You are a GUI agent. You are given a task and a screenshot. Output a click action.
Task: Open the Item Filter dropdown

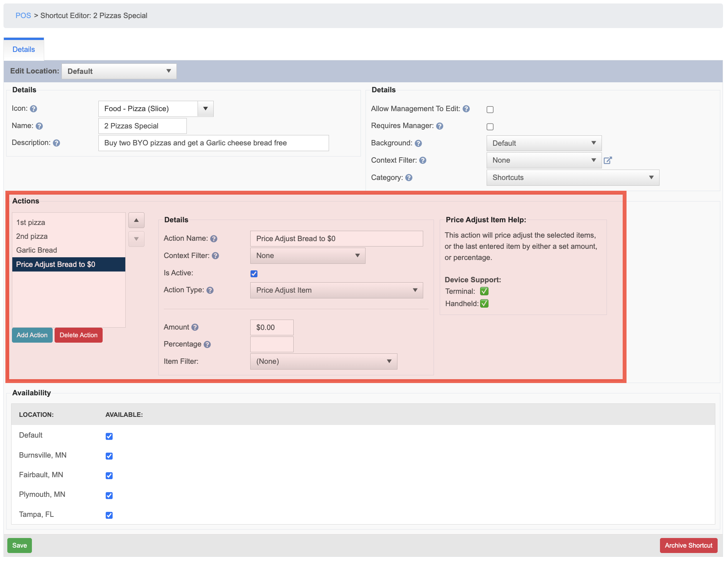click(x=324, y=361)
